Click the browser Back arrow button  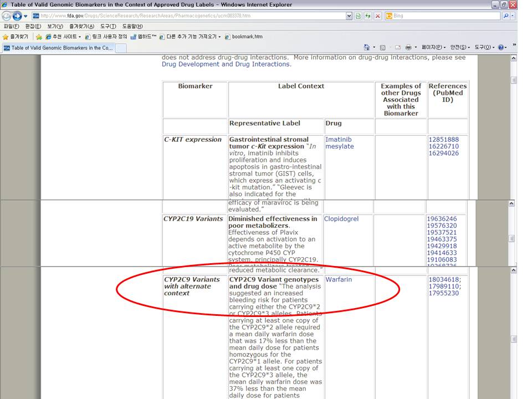click(x=7, y=16)
